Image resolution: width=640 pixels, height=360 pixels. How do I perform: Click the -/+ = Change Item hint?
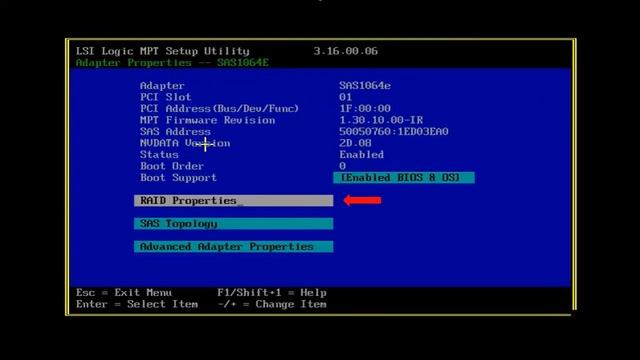click(272, 304)
